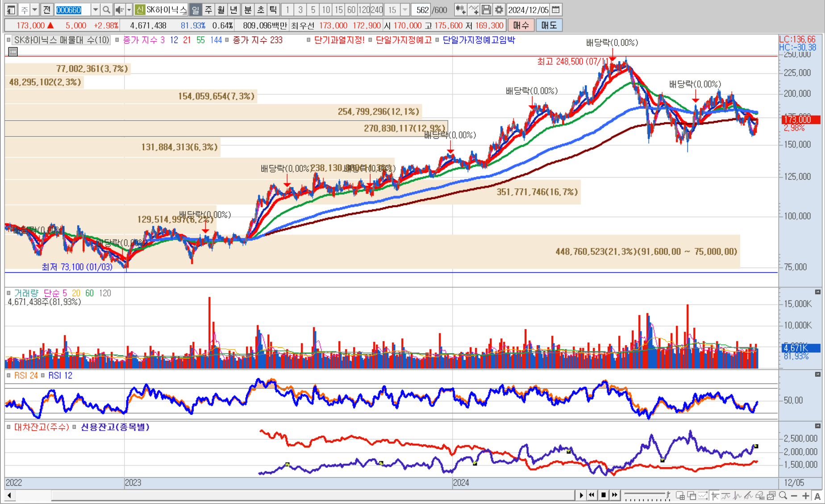Click the save chart floppy disk icon
Image resolution: width=825 pixels, height=504 pixels.
487,9
